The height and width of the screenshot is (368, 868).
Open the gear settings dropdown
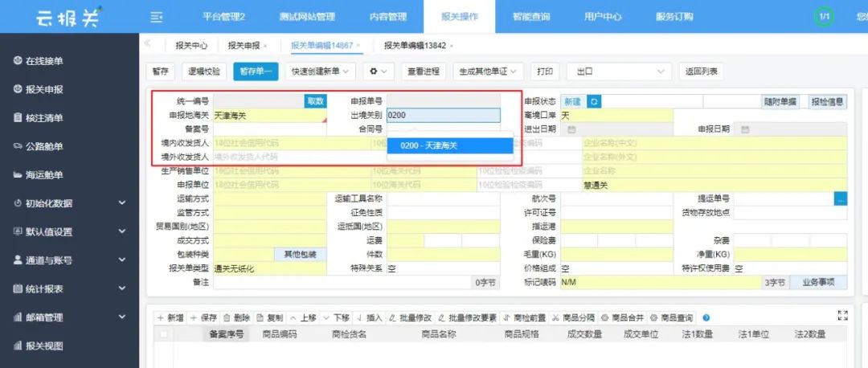click(x=379, y=72)
